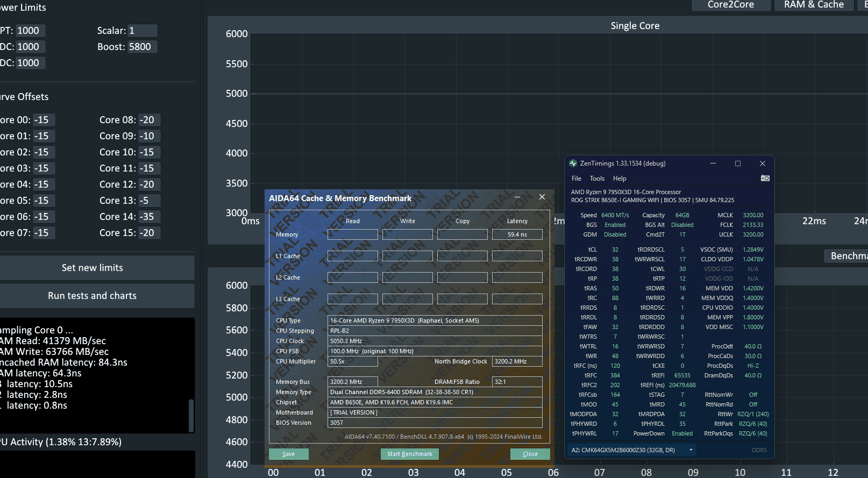Click the MEM VDD value 1.4200V
The width and height of the screenshot is (868, 478).
coord(753,288)
